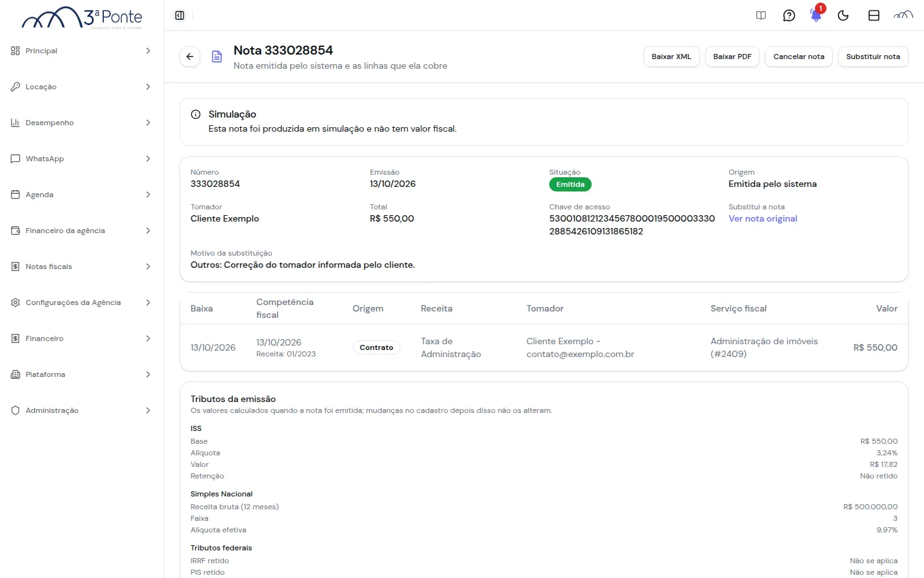Click the Financeiro receipt icon
The image size is (924, 578).
pyautogui.click(x=15, y=338)
